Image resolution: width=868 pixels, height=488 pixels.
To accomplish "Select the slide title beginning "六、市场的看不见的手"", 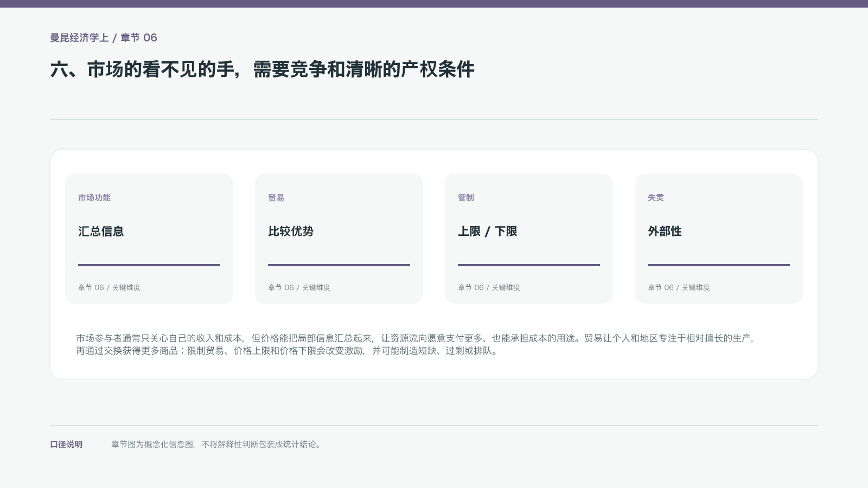I will coord(262,69).
